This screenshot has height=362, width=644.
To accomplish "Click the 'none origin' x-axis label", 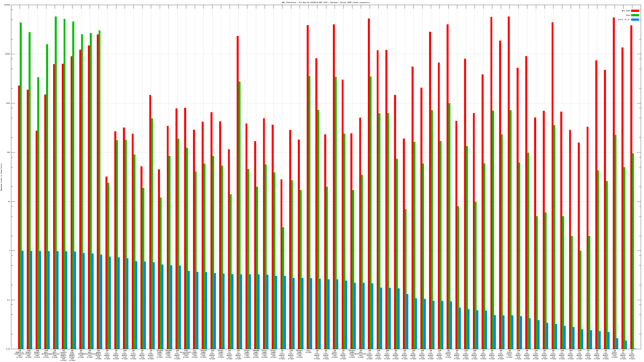I will click(308, 352).
